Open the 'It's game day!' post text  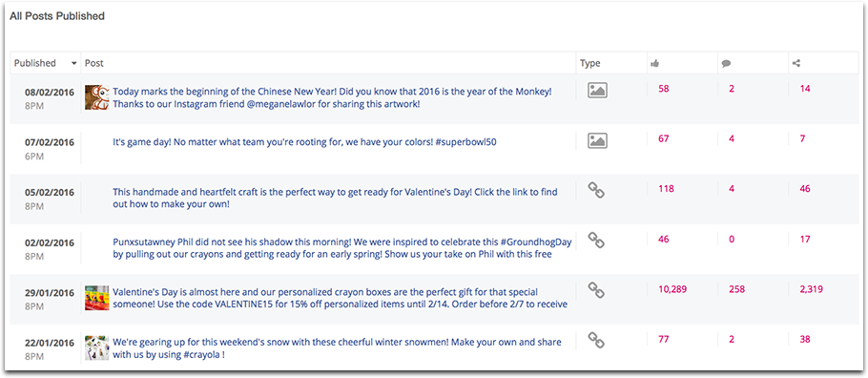coord(304,142)
